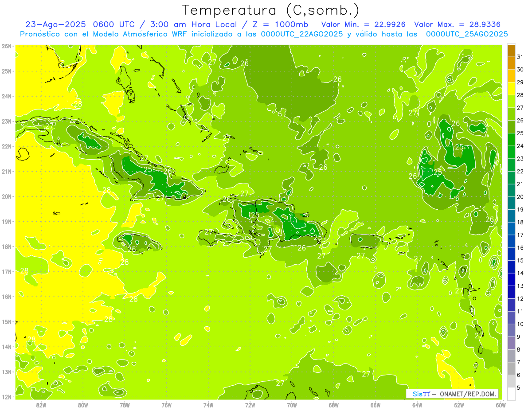Image resolution: width=532 pixels, height=411 pixels.
Task: Click the 23N latitude axis label
Action: [6, 121]
